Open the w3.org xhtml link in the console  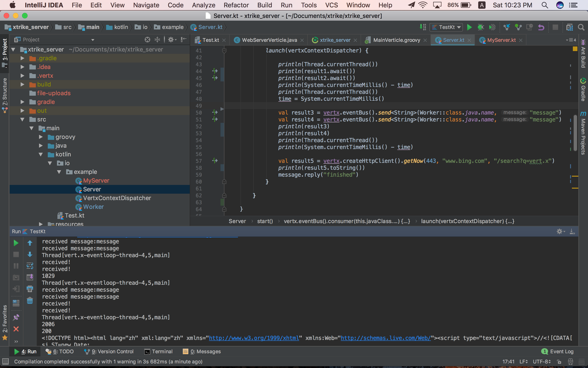[254, 338]
